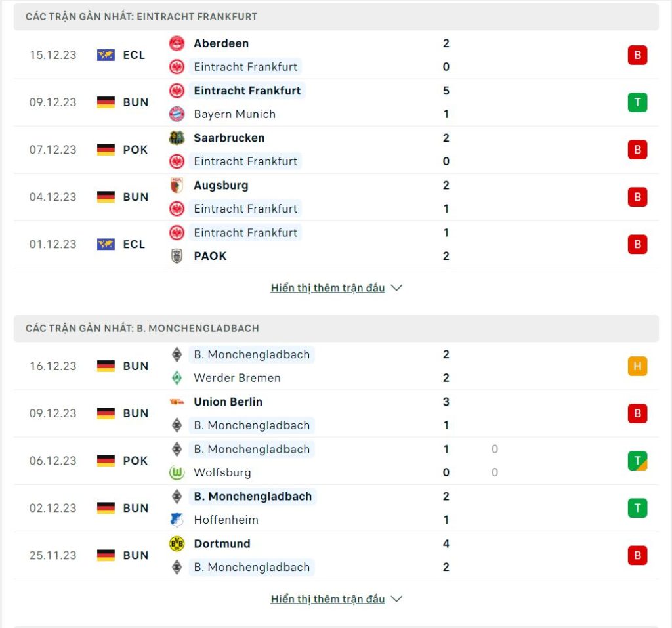
Task: Click the Dortmund BVB yellow logo
Action: (177, 543)
